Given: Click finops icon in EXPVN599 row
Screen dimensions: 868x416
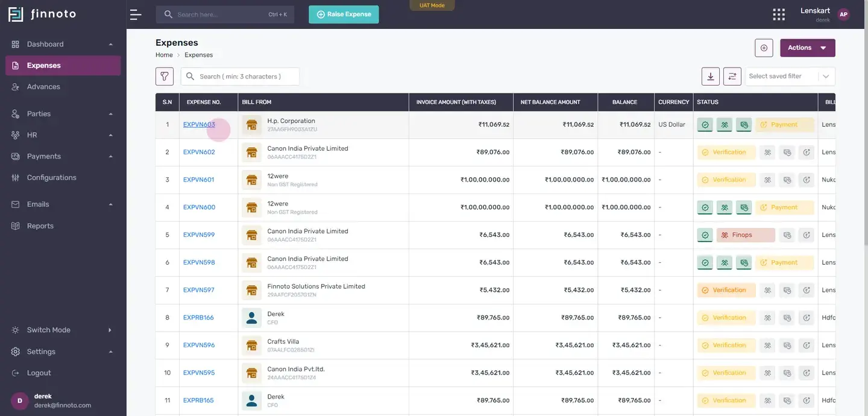Looking at the screenshot, I should [787, 235].
